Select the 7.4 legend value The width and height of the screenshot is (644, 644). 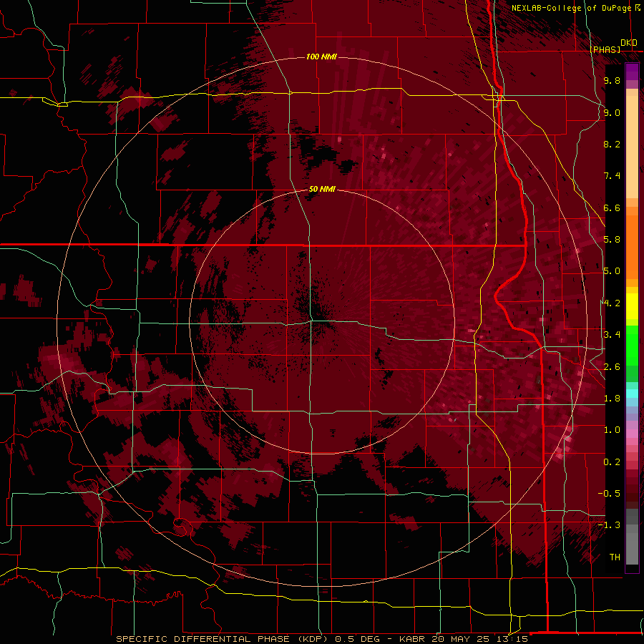pos(612,176)
